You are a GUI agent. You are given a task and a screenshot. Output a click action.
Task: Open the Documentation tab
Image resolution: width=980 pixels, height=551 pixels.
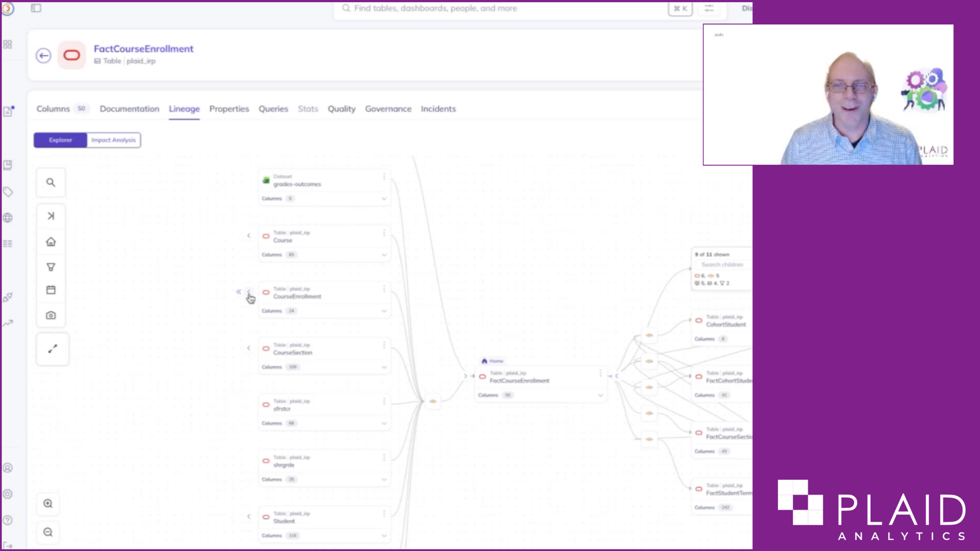tap(129, 109)
